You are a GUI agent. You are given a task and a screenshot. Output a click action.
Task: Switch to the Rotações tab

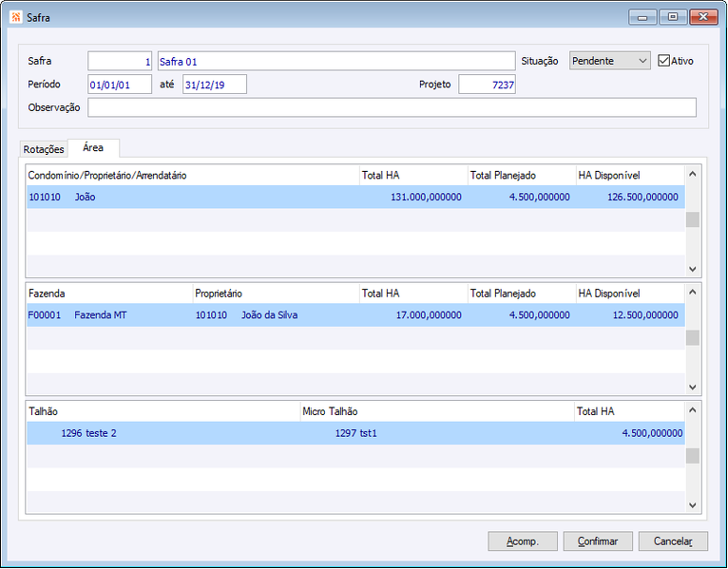click(x=44, y=149)
